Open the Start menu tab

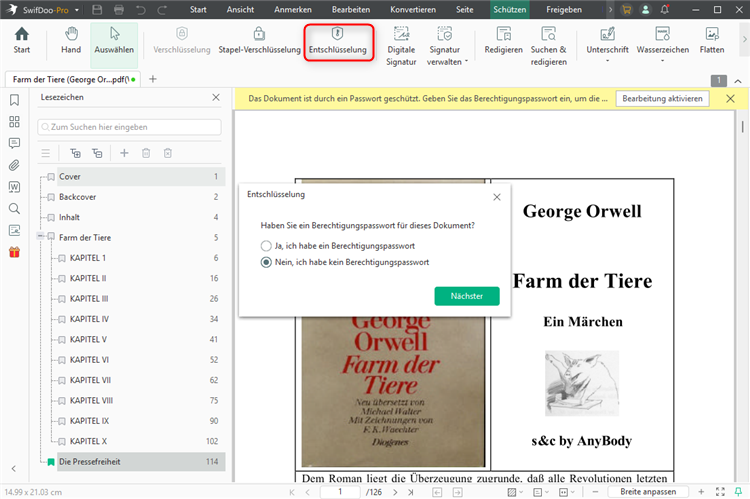pyautogui.click(x=198, y=10)
